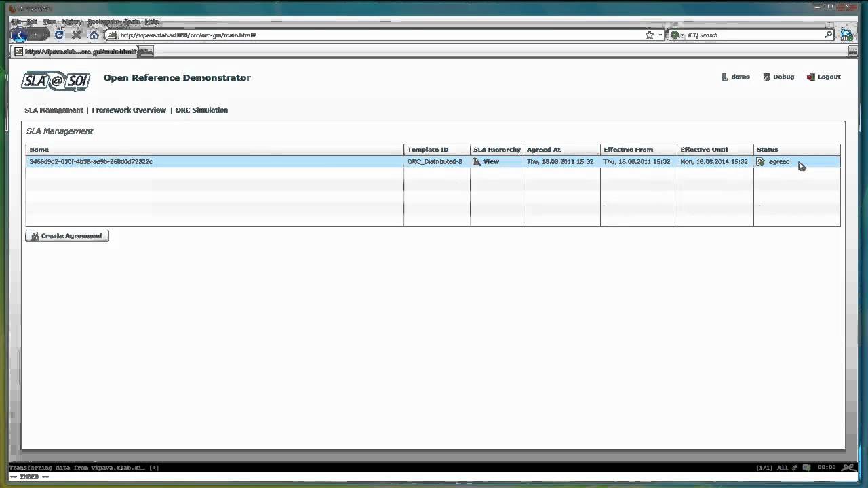Image resolution: width=868 pixels, height=488 pixels.
Task: Open the Debug link
Action: (783, 77)
